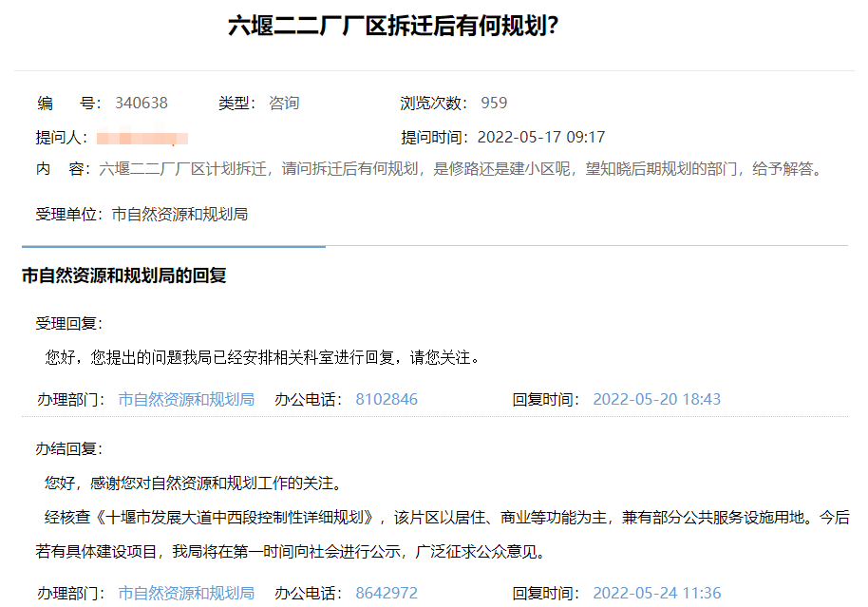Image resolution: width=868 pixels, height=607 pixels.
Task: Open the 市自然资源和规划局 link in the acceptance reply
Action: click(186, 399)
